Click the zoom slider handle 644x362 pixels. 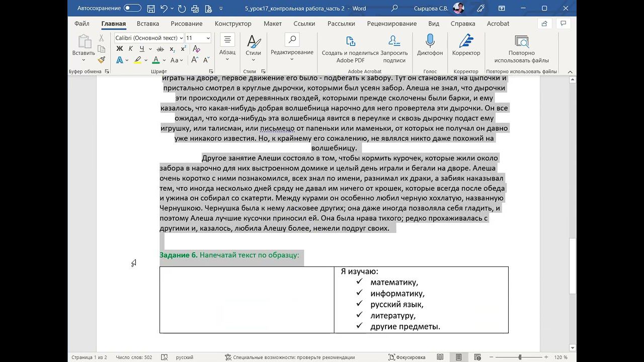click(520, 357)
